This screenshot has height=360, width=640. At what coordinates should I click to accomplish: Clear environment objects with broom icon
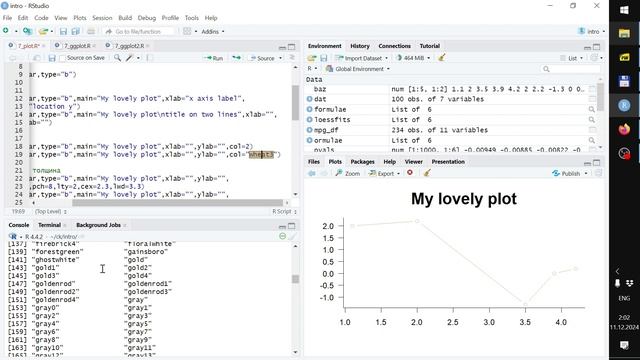pos(442,58)
